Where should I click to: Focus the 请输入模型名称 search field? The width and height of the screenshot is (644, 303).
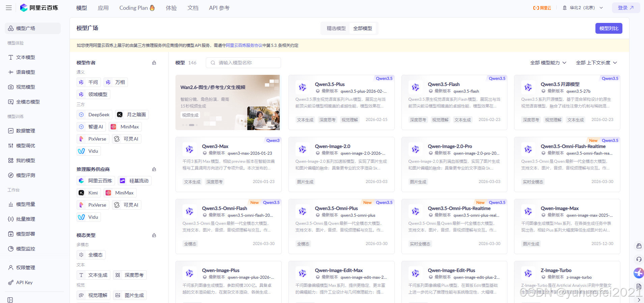coord(243,63)
